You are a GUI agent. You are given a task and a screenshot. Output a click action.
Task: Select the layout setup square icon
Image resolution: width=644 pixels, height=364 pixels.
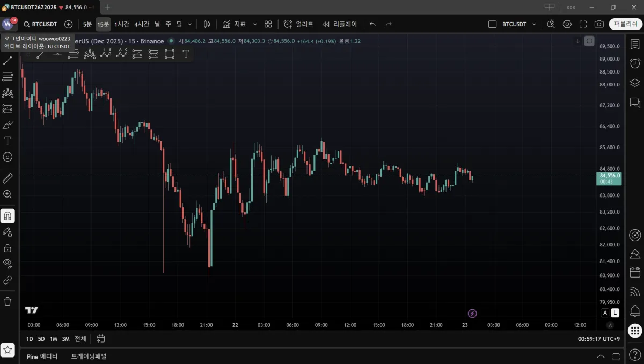(x=493, y=24)
